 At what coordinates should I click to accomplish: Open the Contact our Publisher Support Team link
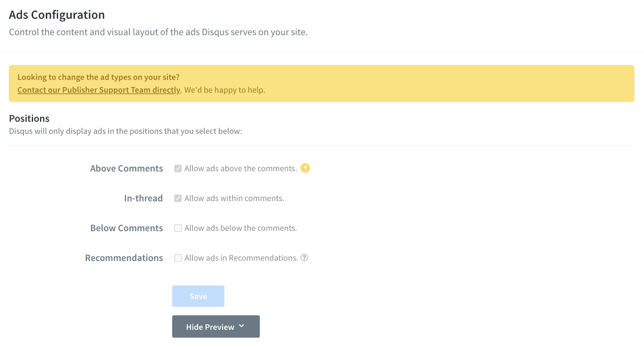pyautogui.click(x=99, y=90)
